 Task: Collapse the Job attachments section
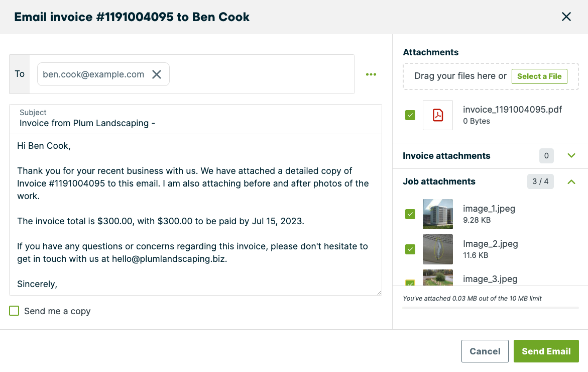[571, 181]
